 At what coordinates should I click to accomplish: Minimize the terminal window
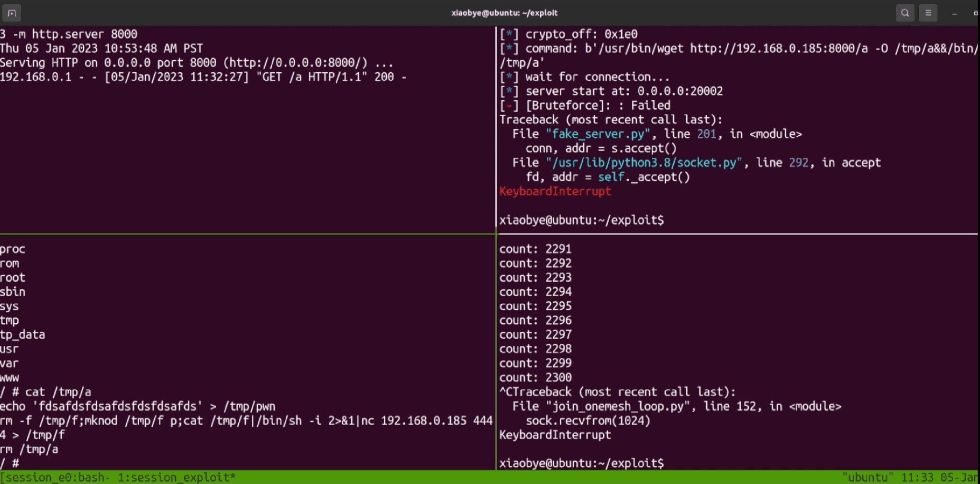coord(954,13)
